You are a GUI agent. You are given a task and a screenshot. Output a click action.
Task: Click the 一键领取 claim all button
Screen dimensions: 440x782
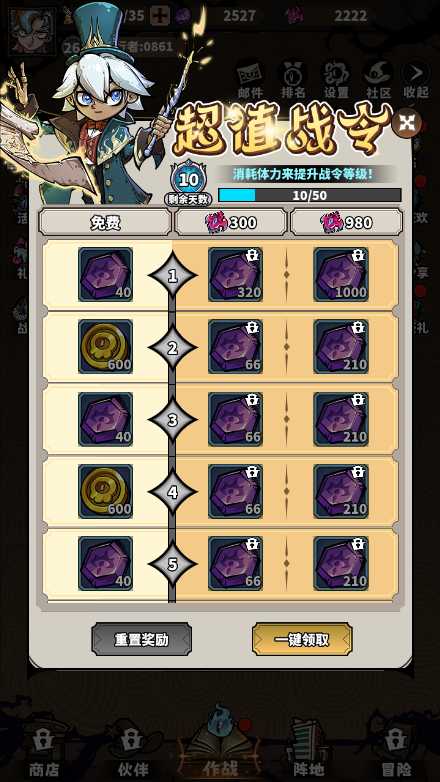pos(302,639)
